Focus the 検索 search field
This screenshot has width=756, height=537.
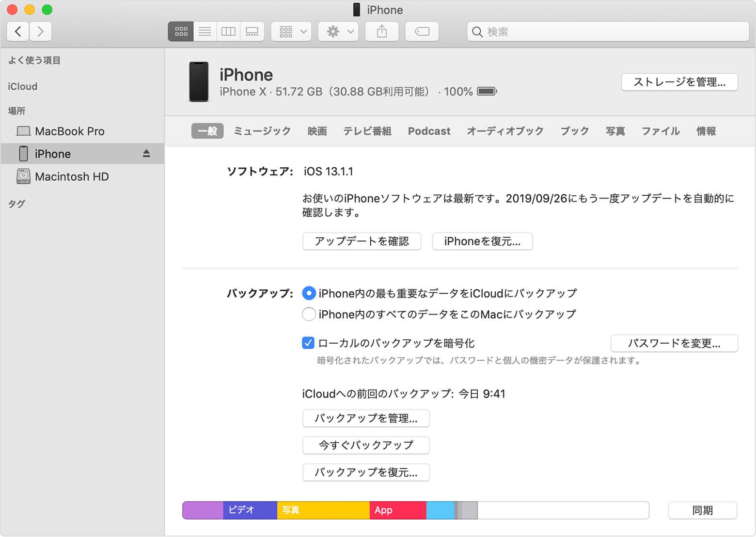(608, 32)
